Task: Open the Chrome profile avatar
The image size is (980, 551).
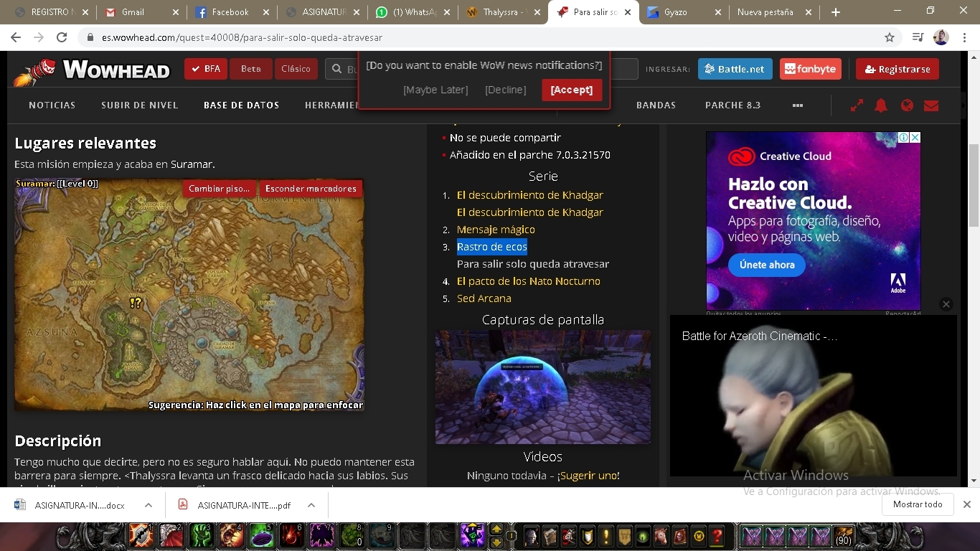Action: [x=941, y=37]
